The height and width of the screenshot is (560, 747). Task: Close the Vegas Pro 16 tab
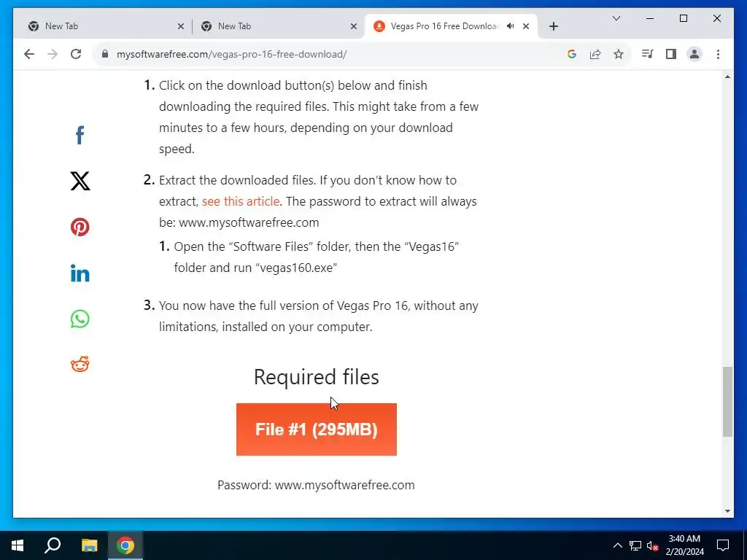(526, 26)
